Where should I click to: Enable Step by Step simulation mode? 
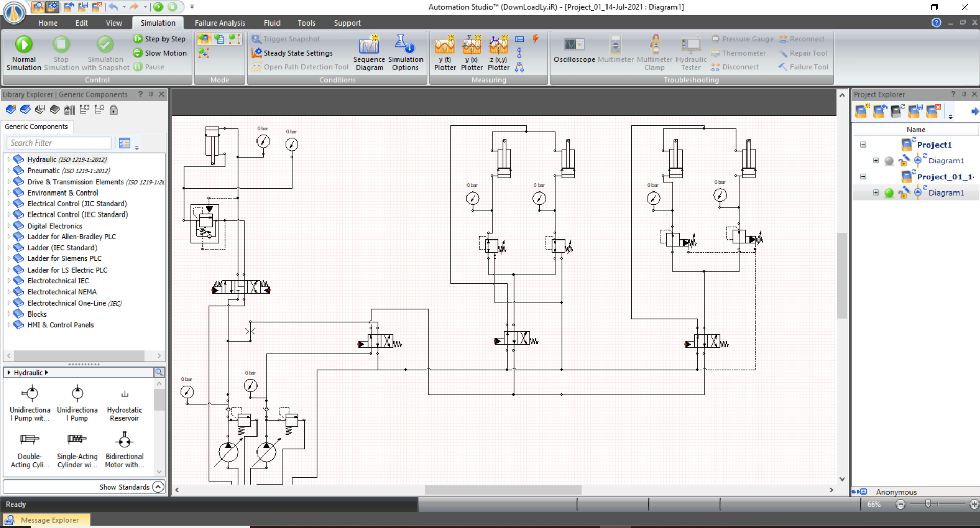[x=160, y=38]
